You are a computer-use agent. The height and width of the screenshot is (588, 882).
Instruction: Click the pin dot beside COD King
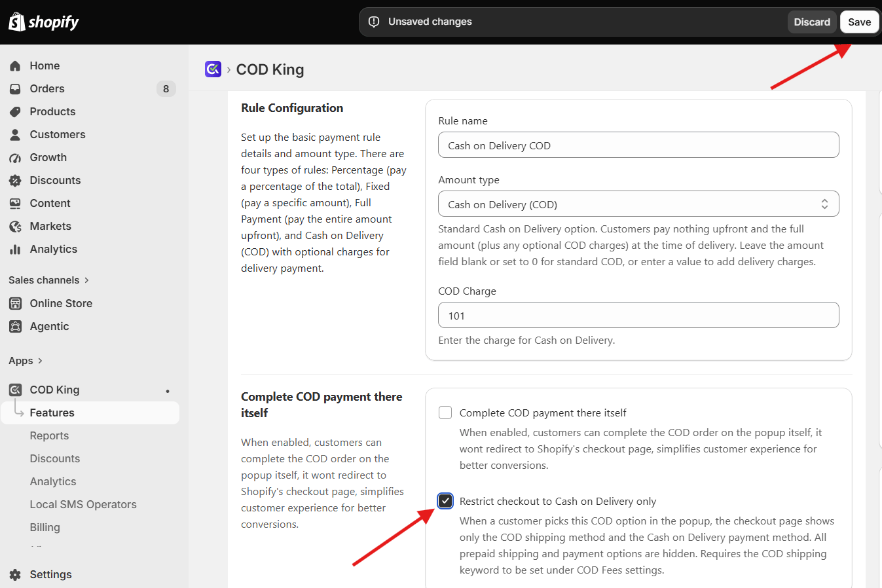(x=168, y=391)
